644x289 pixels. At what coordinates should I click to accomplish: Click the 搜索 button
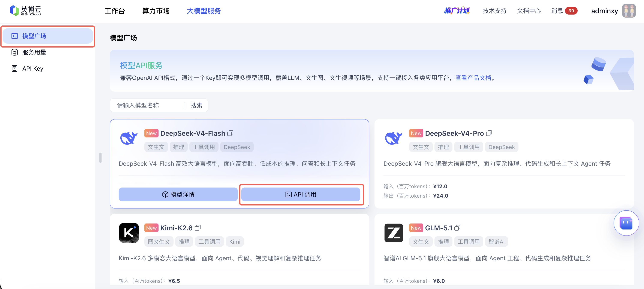pyautogui.click(x=196, y=105)
